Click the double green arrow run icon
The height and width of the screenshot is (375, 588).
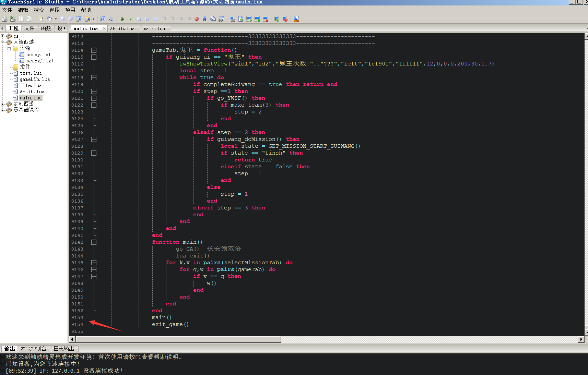[x=122, y=19]
